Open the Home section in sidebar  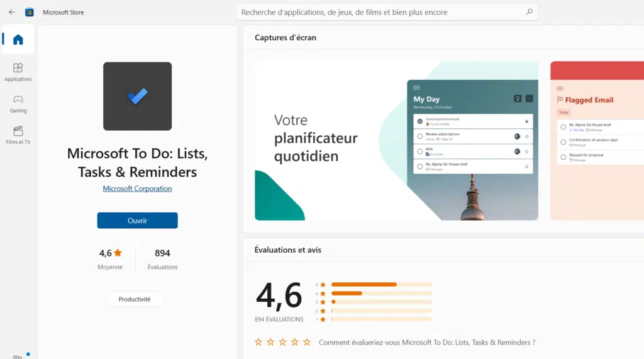[18, 40]
